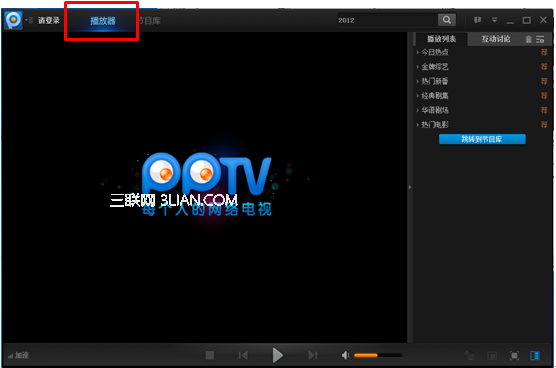The image size is (556, 368).
Task: Click the orange 荐 badge next to 金牌综艺
Action: pyautogui.click(x=544, y=67)
